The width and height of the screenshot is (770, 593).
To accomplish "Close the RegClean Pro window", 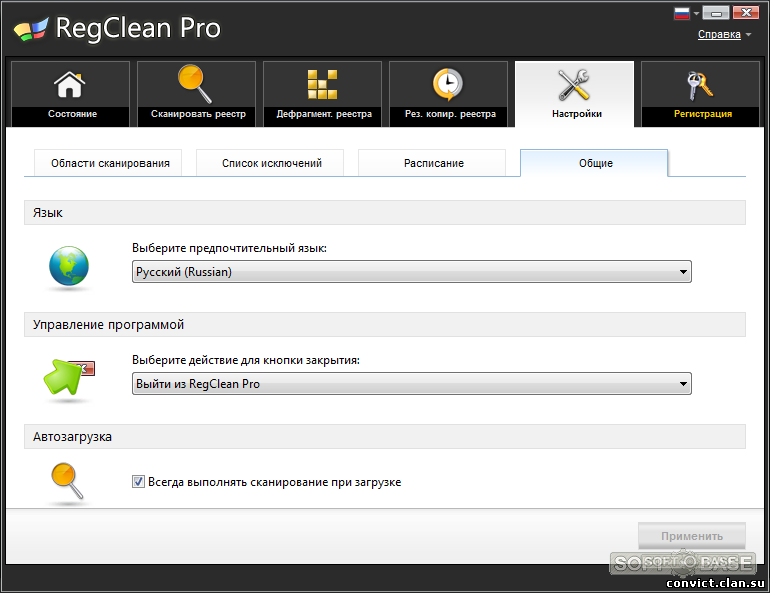I will pyautogui.click(x=745, y=13).
